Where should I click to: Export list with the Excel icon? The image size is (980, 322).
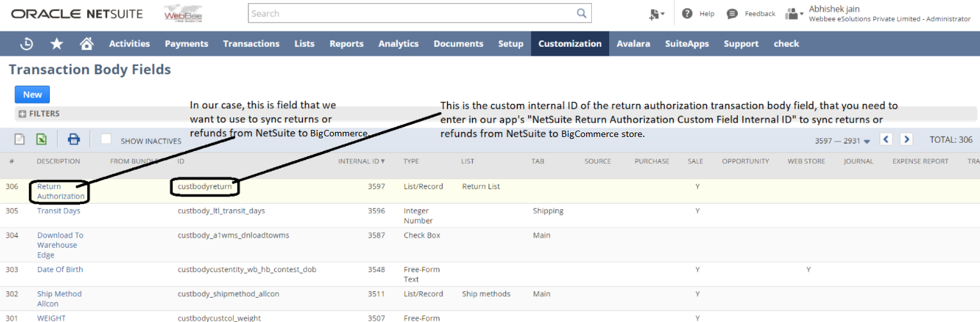41,140
